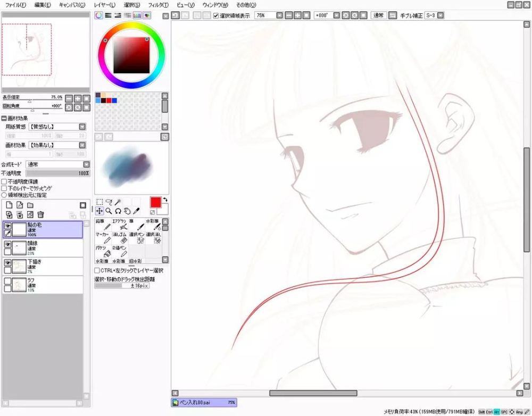Check CTRL+左クリックでレイヤー選択 option
The image size is (532, 416).
click(97, 270)
